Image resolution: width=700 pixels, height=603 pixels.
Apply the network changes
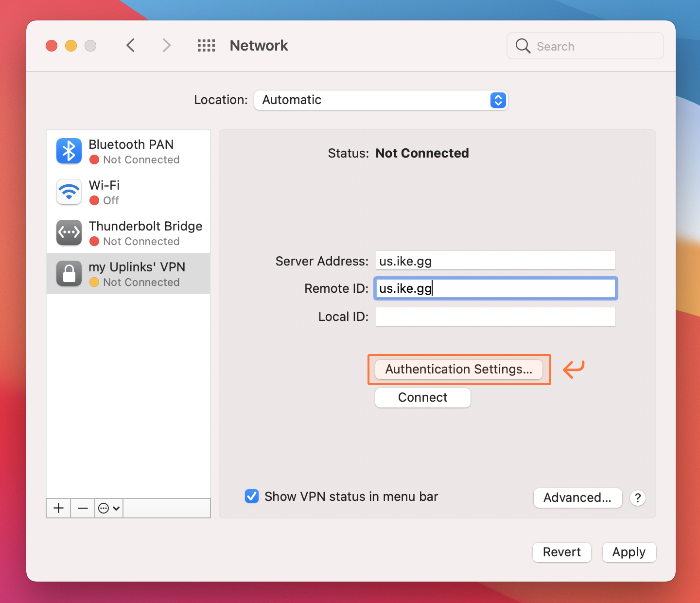tap(629, 552)
